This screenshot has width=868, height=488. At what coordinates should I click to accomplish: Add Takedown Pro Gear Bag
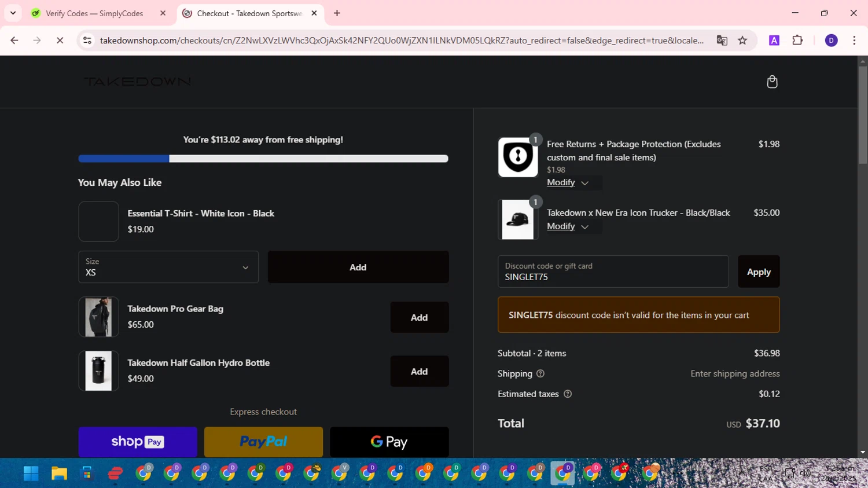(x=420, y=317)
